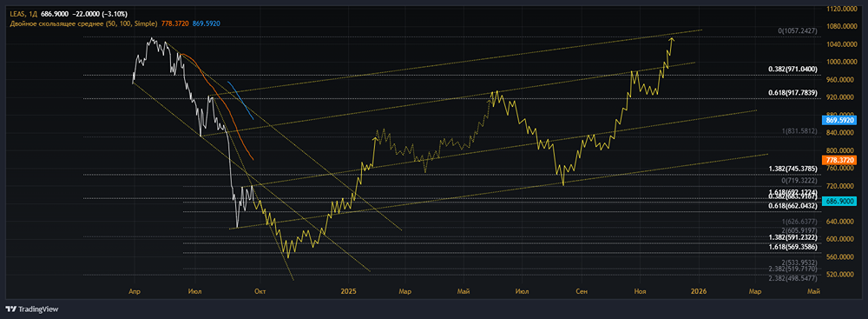Viewport: 868px width, 319px height.
Task: Select the 0.618(917.7839) Fibonacci level label
Action: coord(792,93)
